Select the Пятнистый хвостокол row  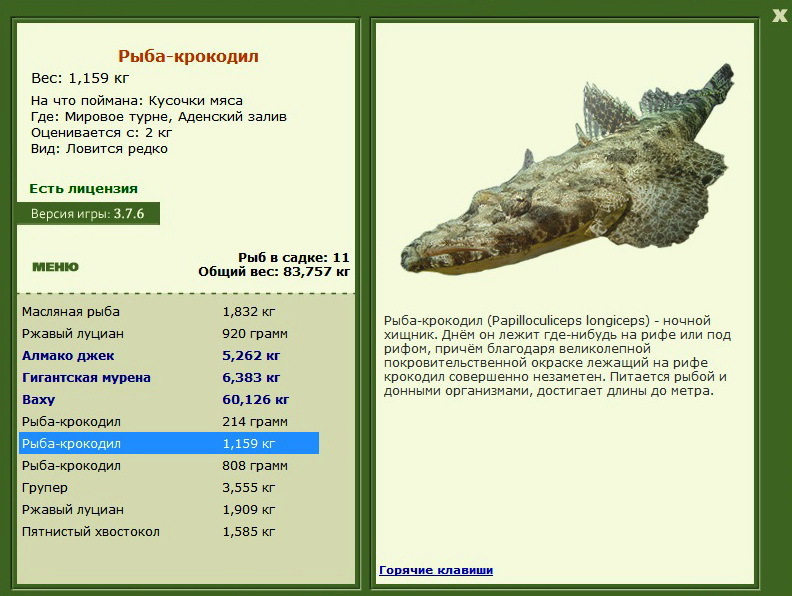[x=169, y=531]
